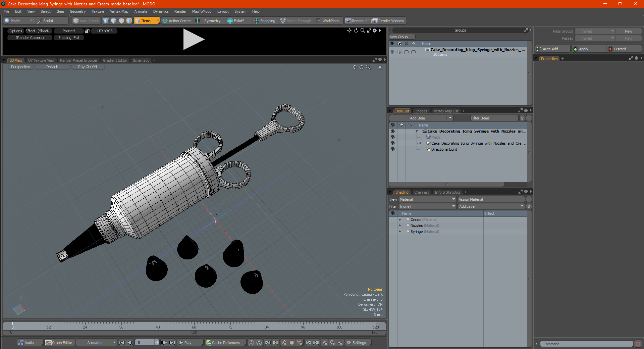Viewport: 644px width, 349px height.
Task: Expand the Nozzles material
Action: (400, 226)
